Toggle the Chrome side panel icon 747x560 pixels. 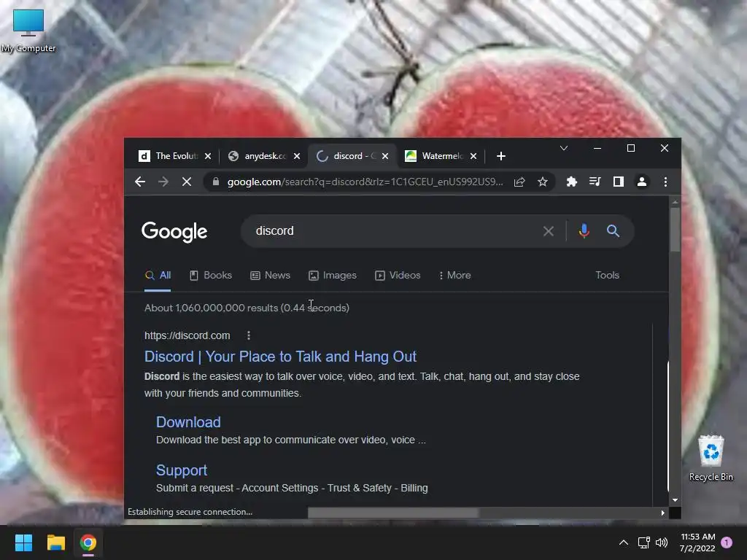click(x=619, y=182)
